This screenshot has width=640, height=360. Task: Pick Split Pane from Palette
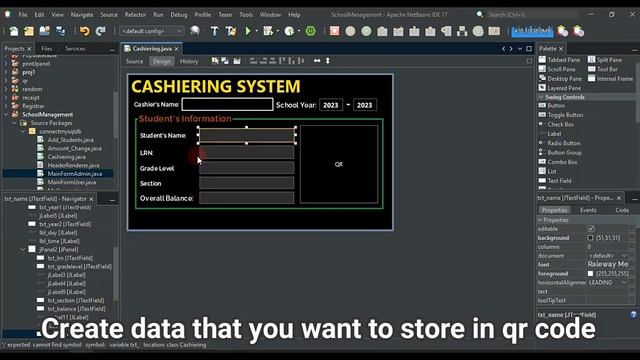coord(605,60)
